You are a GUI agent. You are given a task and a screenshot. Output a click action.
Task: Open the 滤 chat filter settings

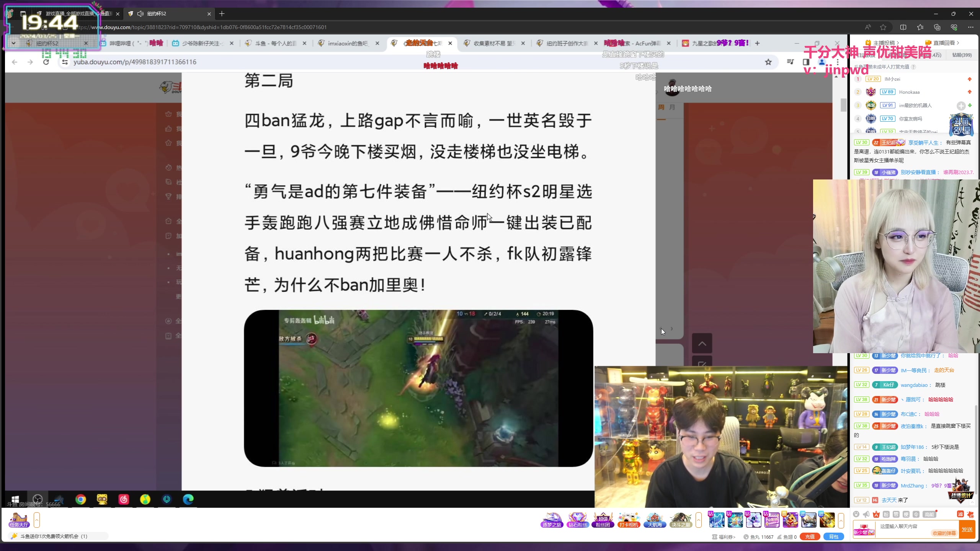point(960,514)
